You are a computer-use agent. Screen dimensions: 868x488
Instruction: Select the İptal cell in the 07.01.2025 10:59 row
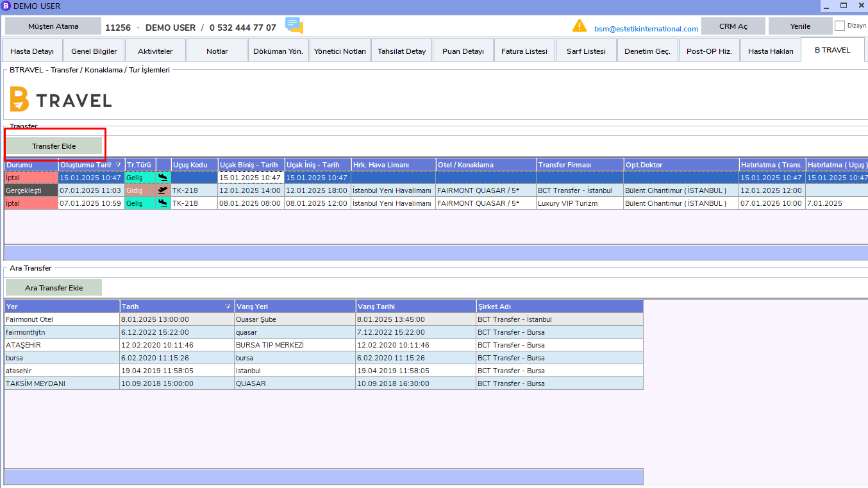point(31,203)
